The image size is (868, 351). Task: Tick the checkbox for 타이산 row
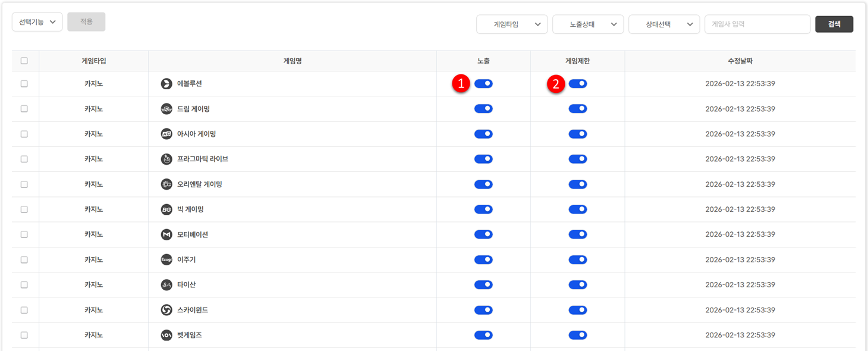(x=24, y=285)
